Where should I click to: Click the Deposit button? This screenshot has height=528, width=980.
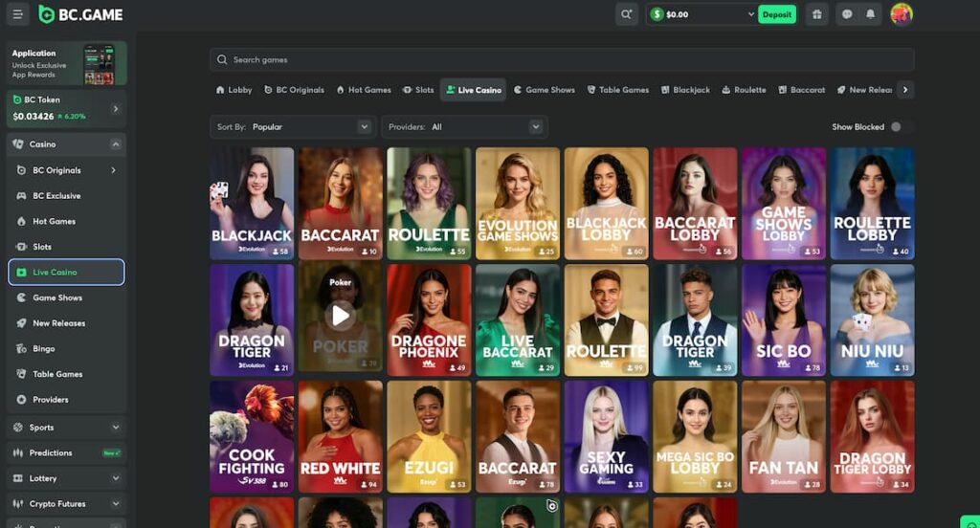[777, 14]
